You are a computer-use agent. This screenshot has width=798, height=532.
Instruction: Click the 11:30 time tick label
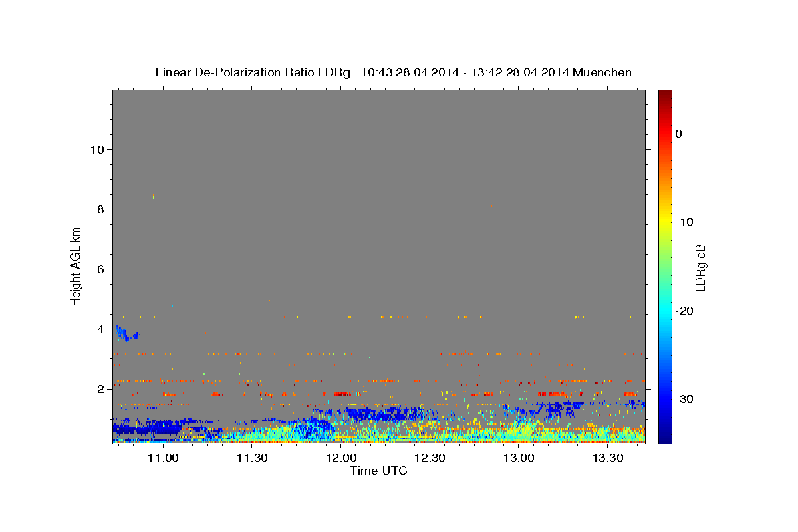click(251, 458)
